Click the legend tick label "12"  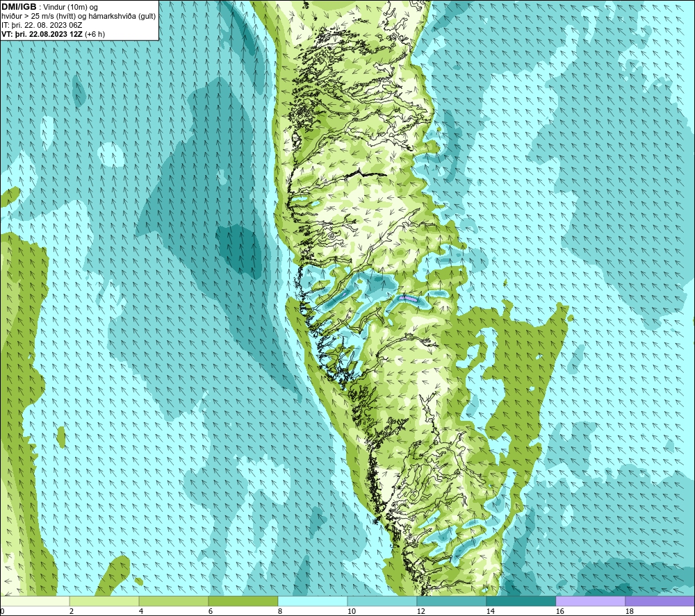tap(420, 612)
